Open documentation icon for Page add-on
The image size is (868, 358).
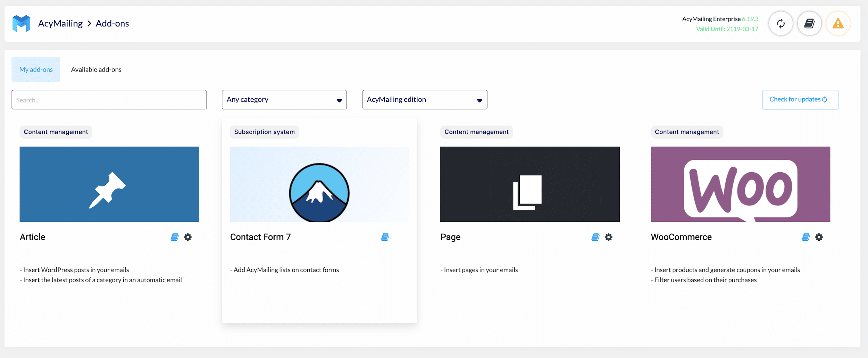click(x=595, y=237)
